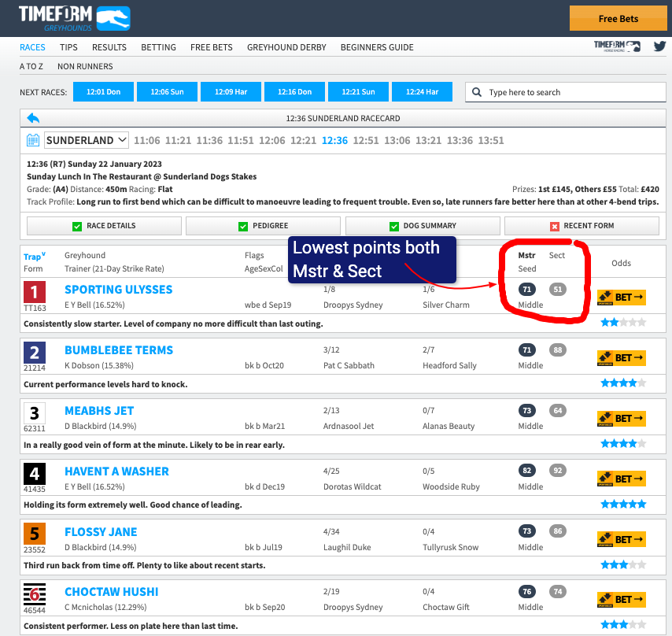Select the 12:51 Sunderland race time
Viewport: 672px width, 636px height.
coord(366,141)
